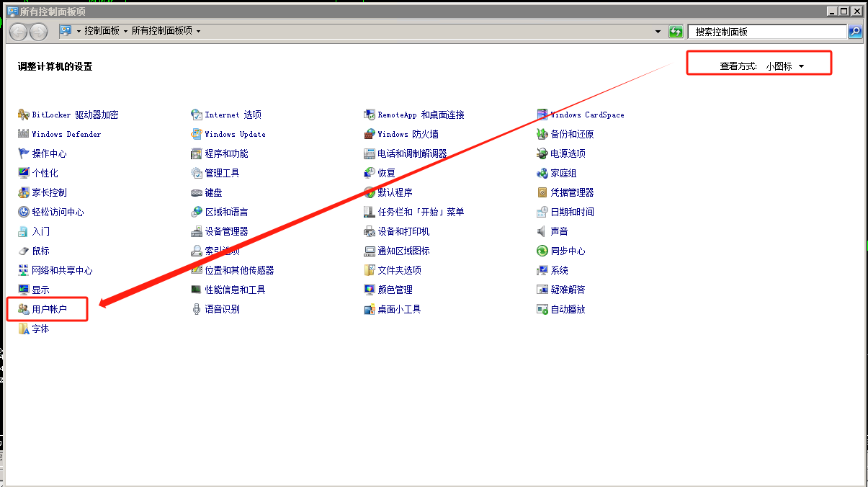Expand the arrow beside the address bar icon
Screen dimensions: 868x487
tap(79, 31)
